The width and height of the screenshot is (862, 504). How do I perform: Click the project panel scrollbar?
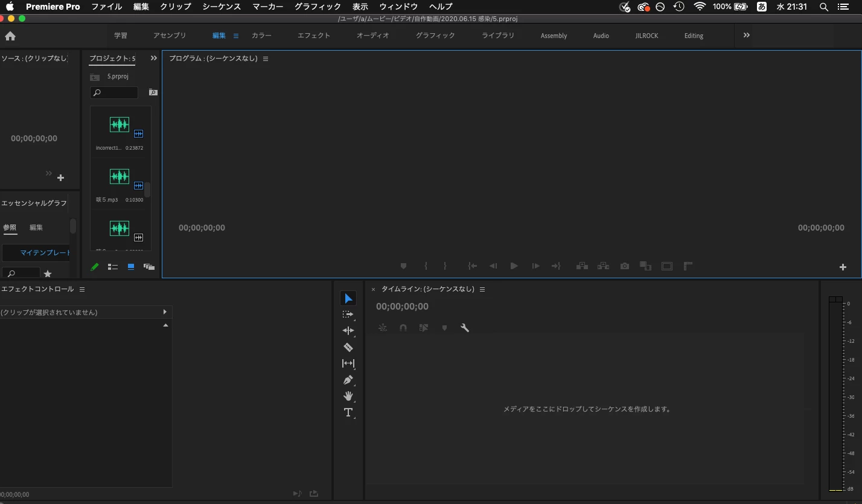[x=147, y=191]
